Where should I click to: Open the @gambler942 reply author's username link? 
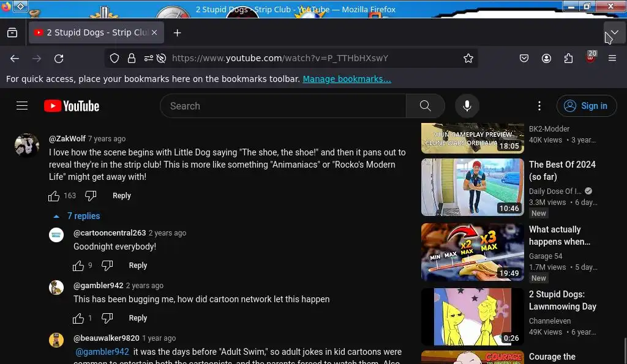pos(99,286)
